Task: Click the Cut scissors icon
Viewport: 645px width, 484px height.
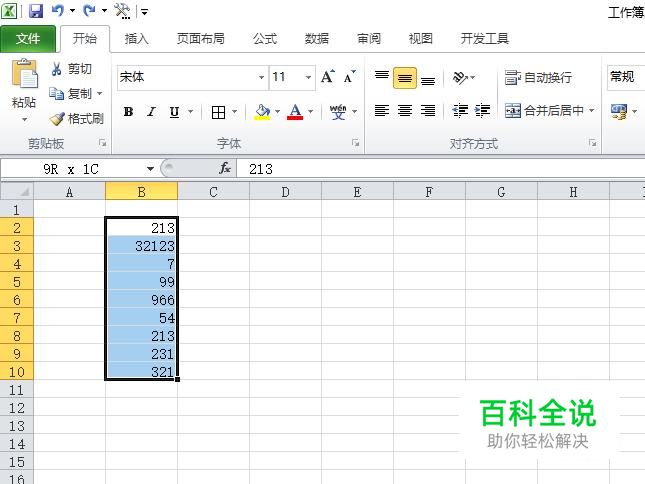Action: (56, 69)
